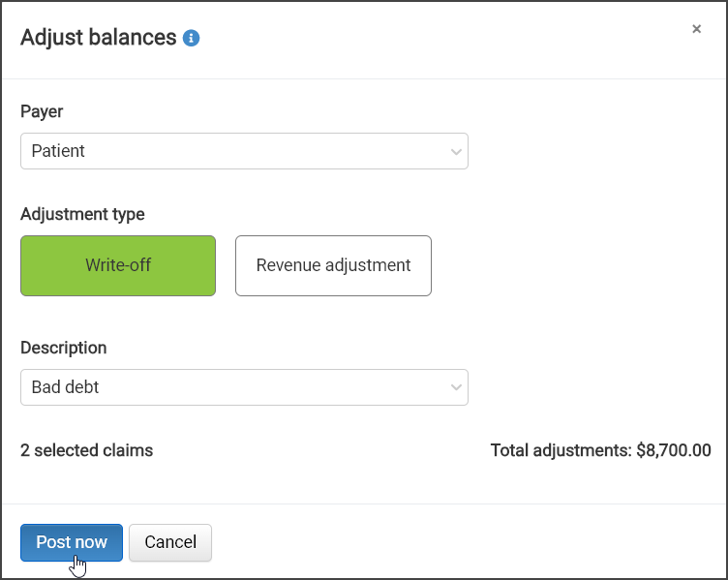
Task: Click the Adjust balances dialog title
Action: (99, 38)
